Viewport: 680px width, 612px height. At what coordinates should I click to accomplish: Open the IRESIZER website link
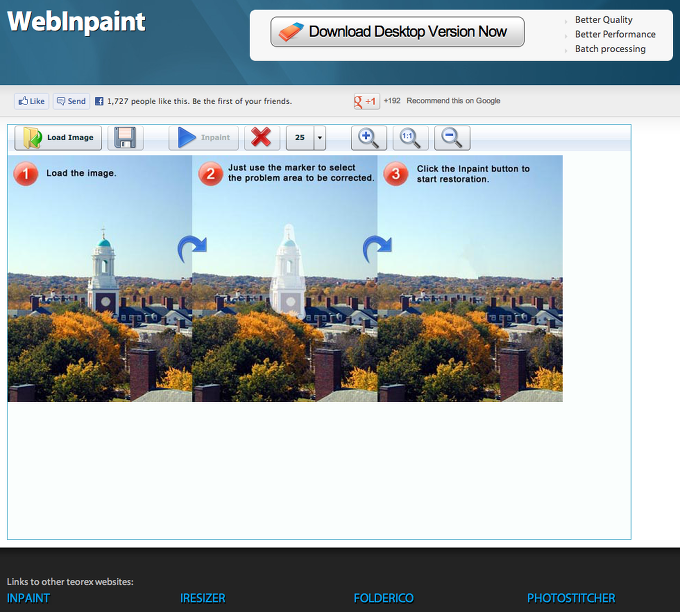click(203, 598)
